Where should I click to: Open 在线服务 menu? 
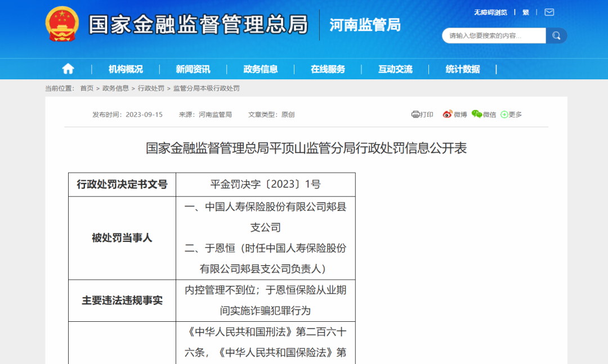pos(328,69)
